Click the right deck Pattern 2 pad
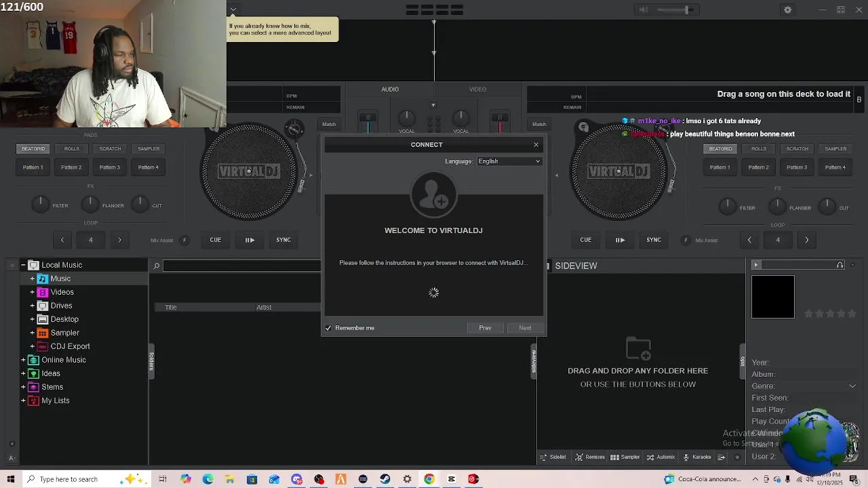This screenshot has height=488, width=868. (759, 167)
